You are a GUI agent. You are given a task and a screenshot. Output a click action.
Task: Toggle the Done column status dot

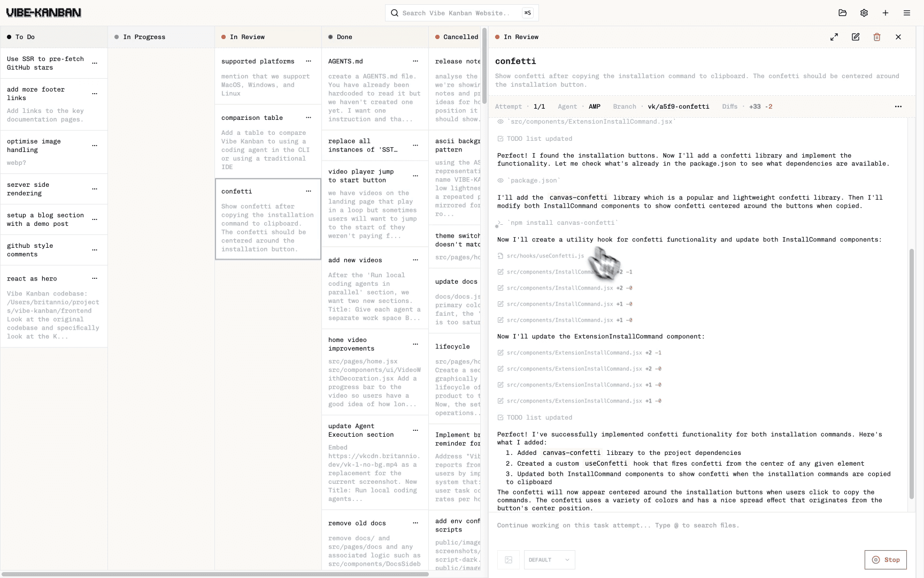pos(332,37)
